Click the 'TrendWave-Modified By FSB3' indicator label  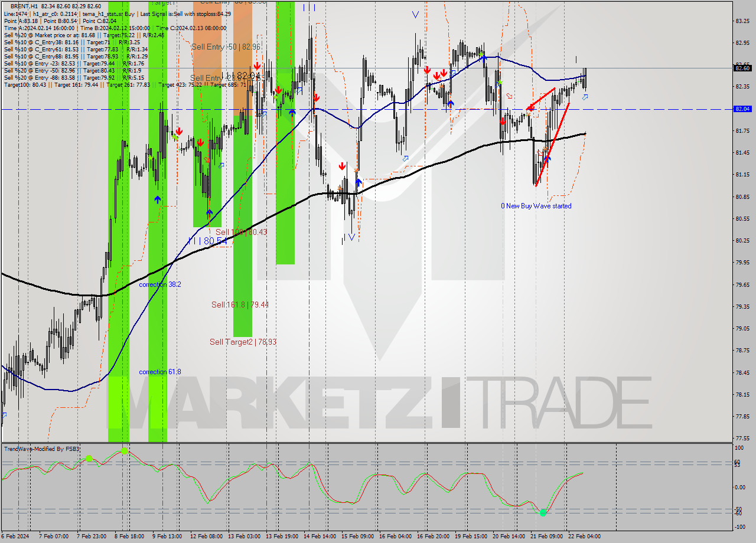pos(42,449)
